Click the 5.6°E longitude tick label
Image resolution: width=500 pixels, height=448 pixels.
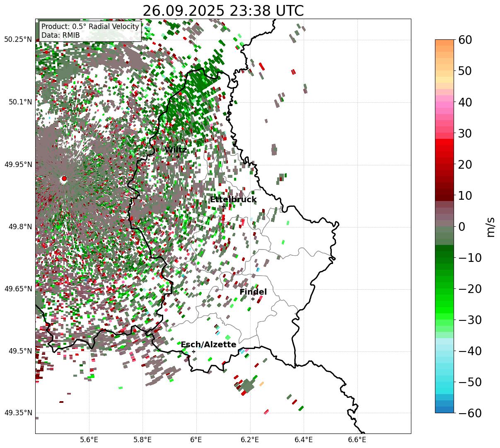[x=89, y=440]
